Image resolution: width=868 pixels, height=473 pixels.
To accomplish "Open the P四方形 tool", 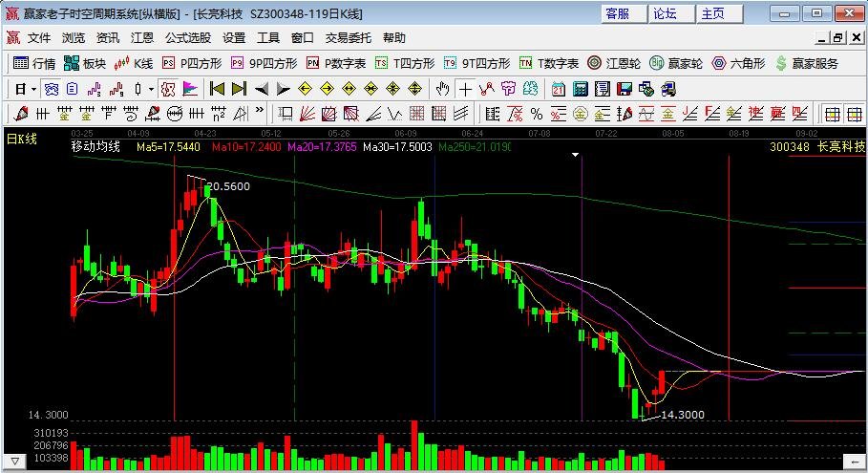I will point(192,64).
